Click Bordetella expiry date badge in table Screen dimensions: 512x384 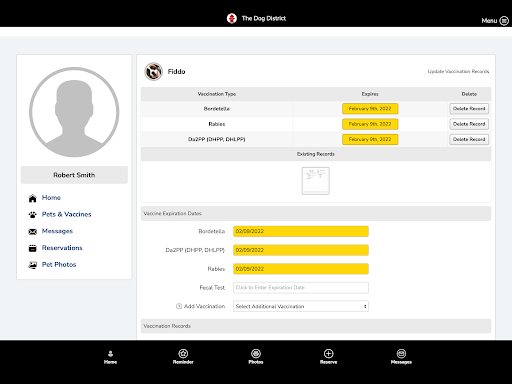370,109
